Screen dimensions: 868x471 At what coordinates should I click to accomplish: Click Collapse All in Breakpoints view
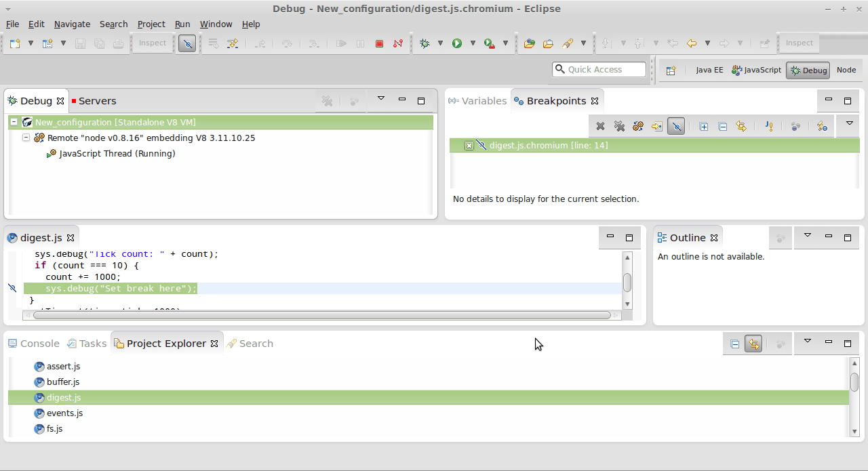pos(723,126)
